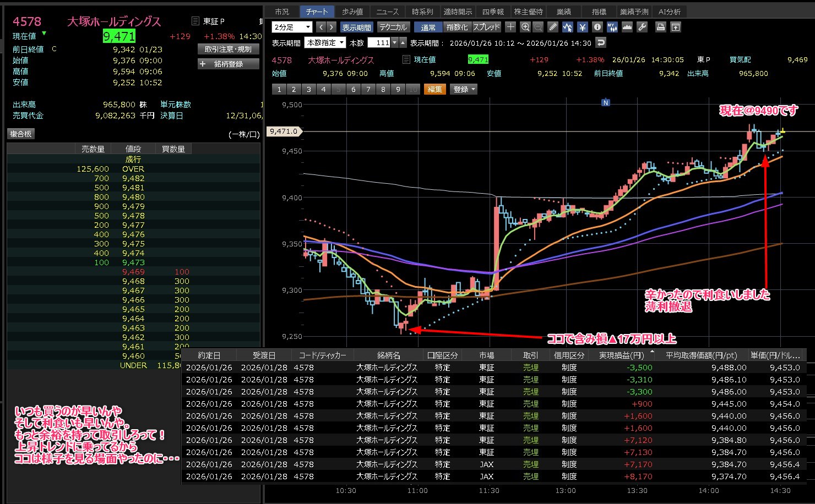
Task: Switch to the 四季報 tab
Action: (493, 12)
